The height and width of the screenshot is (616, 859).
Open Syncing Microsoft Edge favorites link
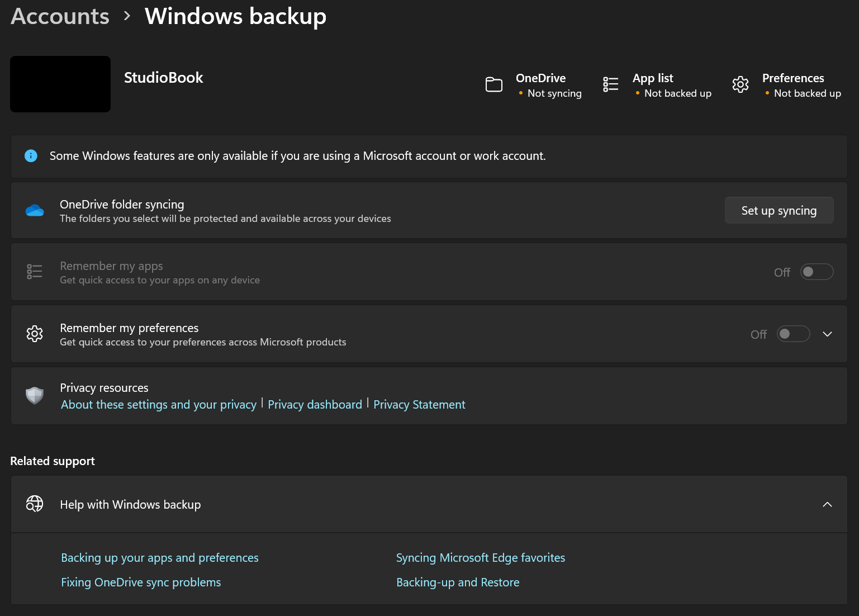click(481, 558)
